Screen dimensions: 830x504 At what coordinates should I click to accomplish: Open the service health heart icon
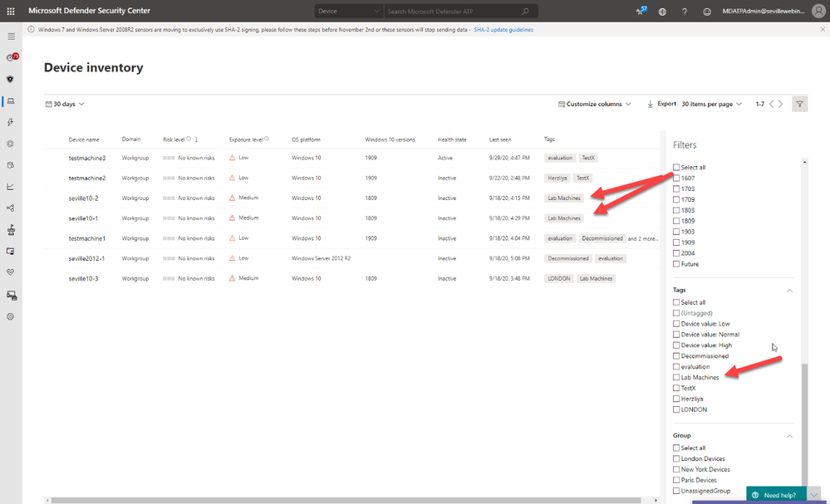(10, 272)
